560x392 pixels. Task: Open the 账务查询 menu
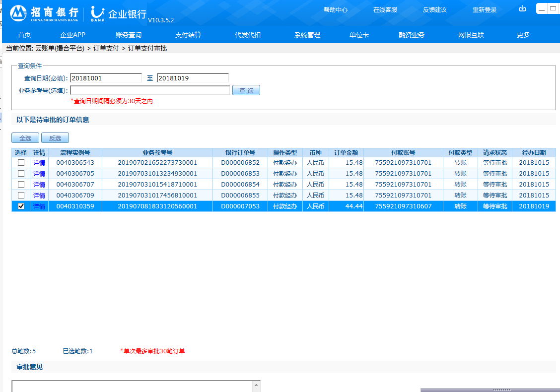(x=129, y=35)
